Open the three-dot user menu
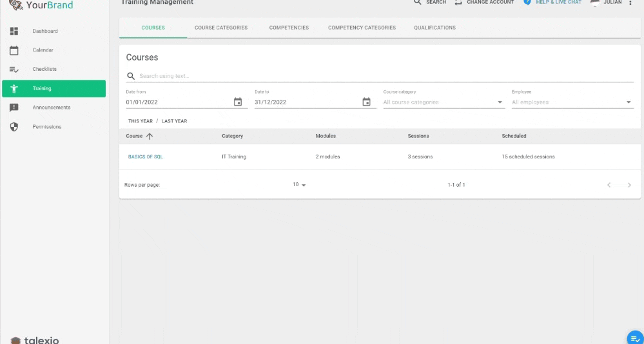This screenshot has width=644, height=344. point(630,3)
